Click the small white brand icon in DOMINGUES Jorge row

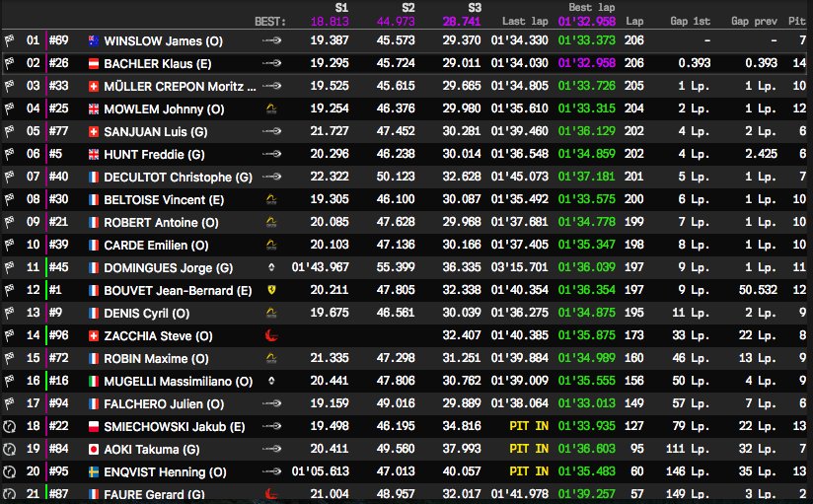[x=271, y=267]
